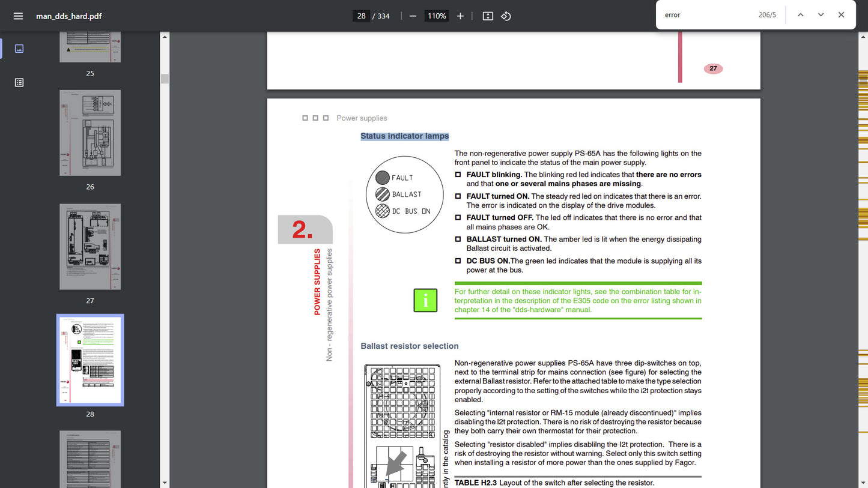Toggle the sidebar hamburger menu
Viewport: 868px width, 488px height.
18,16
